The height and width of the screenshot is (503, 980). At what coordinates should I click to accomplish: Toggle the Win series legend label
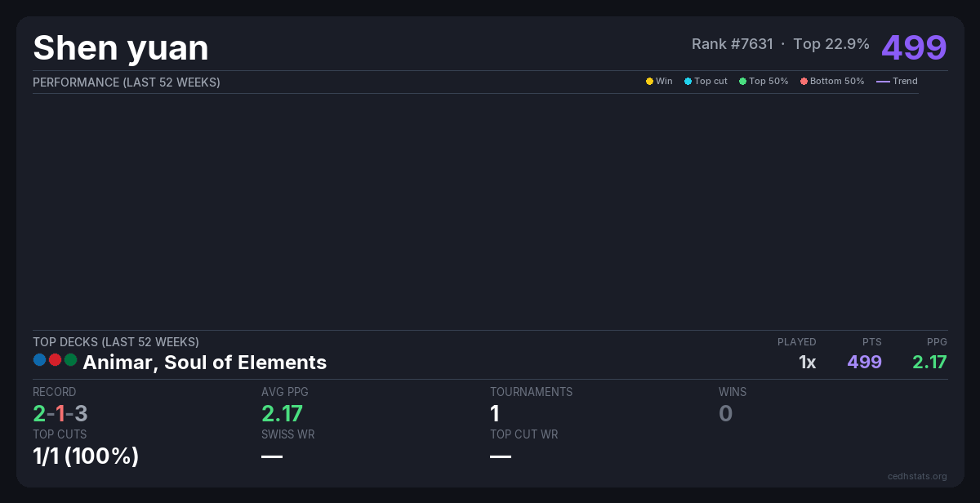(x=664, y=82)
